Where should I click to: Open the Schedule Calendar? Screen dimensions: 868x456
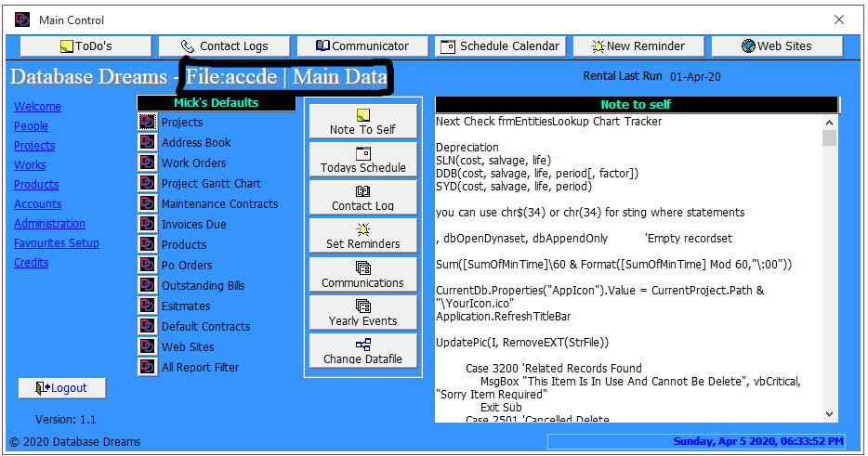click(500, 46)
